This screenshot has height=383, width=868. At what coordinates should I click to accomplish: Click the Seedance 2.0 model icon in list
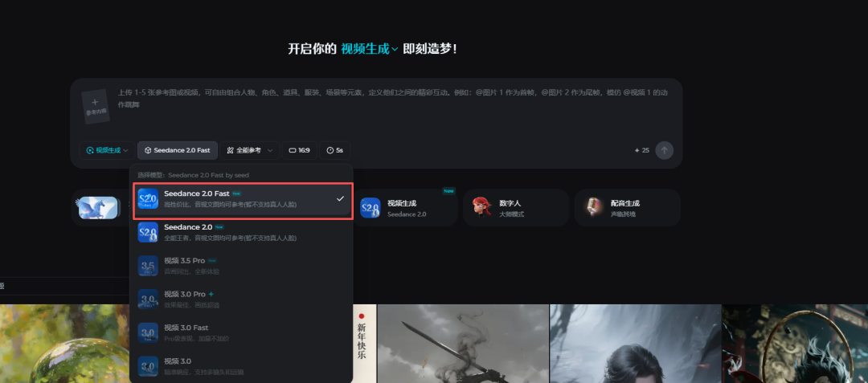[148, 232]
